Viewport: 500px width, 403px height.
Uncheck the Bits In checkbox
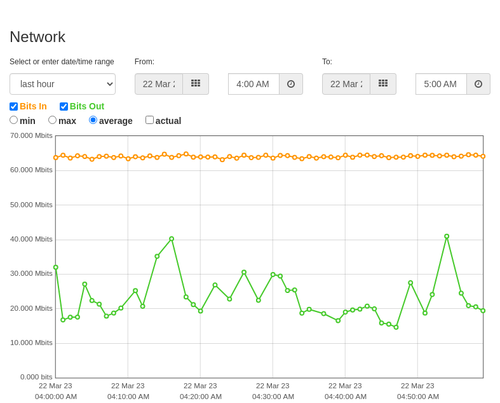coord(14,106)
